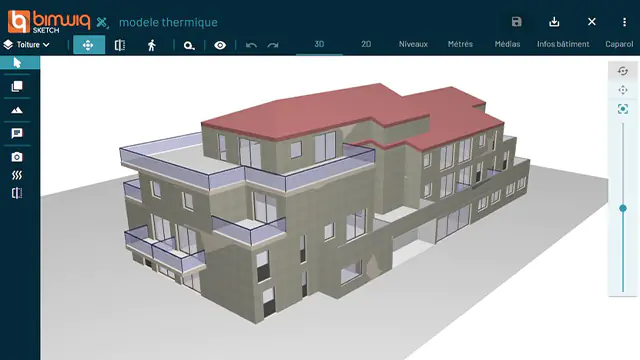Open the comment annotation tool
This screenshot has height=360, width=640.
(17, 133)
